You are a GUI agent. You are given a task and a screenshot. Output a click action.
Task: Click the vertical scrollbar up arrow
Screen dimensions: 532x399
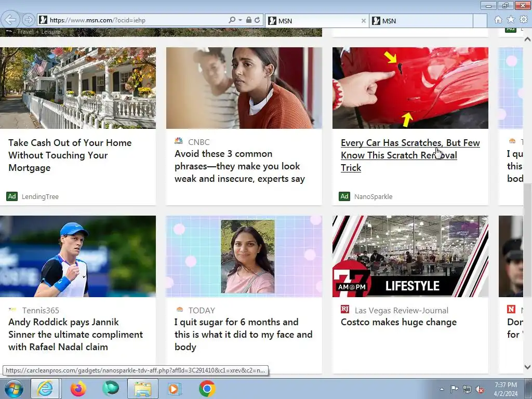(x=527, y=39)
